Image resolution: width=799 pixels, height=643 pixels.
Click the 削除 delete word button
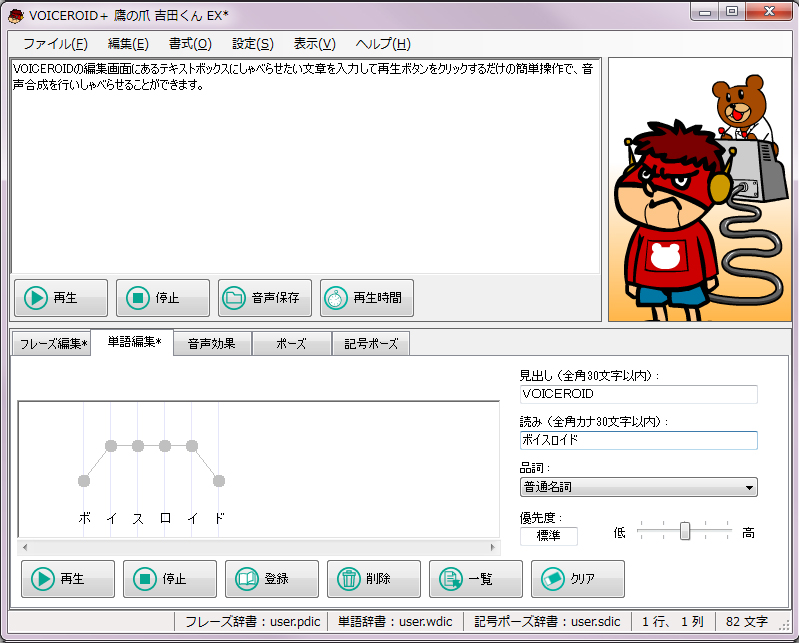pos(374,579)
